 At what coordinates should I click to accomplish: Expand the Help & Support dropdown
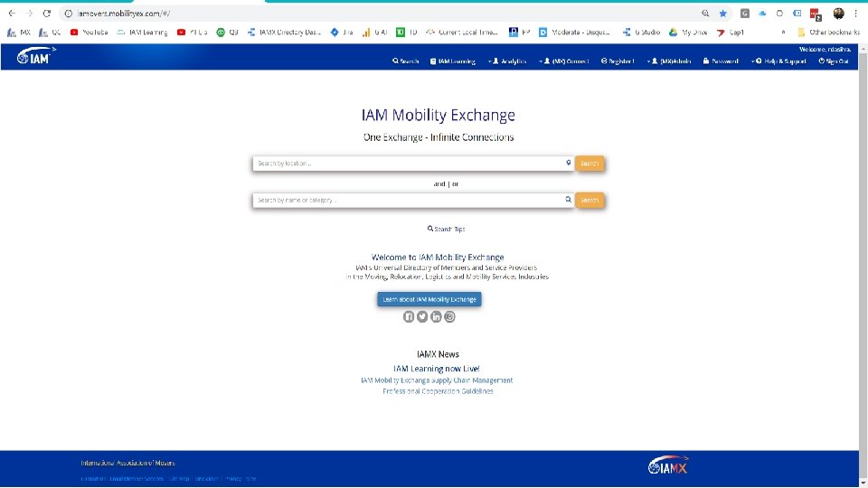[x=778, y=61]
